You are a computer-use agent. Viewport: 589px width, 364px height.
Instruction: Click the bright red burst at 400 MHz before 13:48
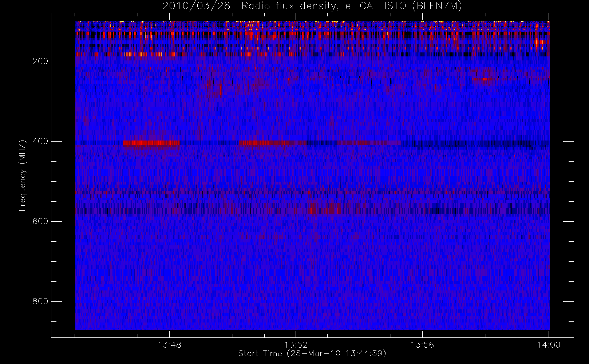(151, 143)
